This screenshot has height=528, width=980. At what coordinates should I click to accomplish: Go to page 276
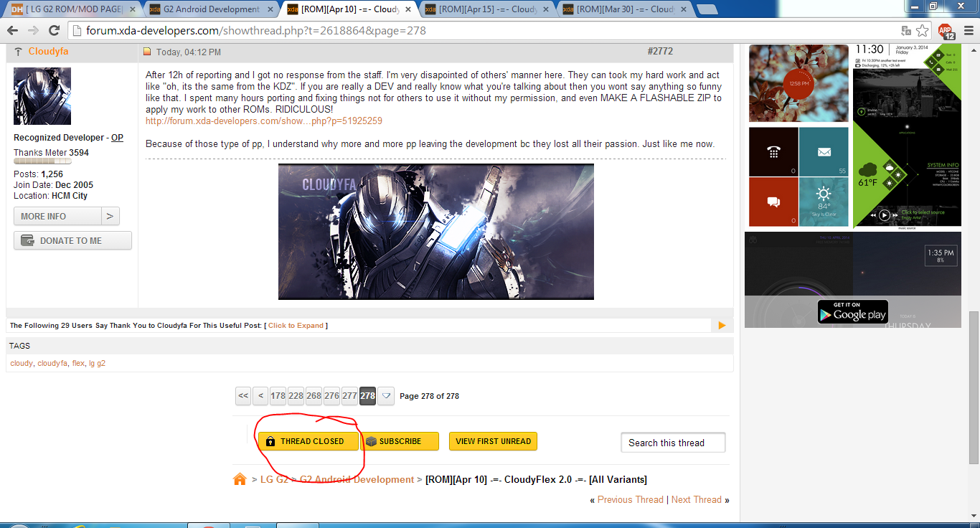(331, 396)
